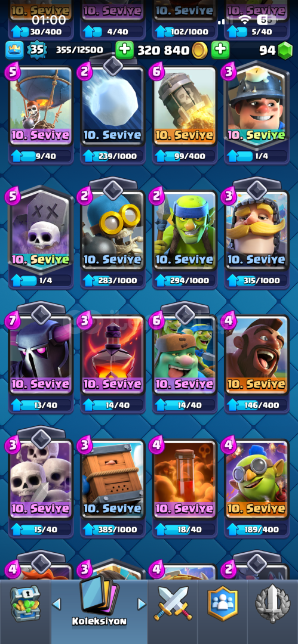This screenshot has height=644, width=298.
Task: Tap the blue crown king level icon
Action: (14, 50)
